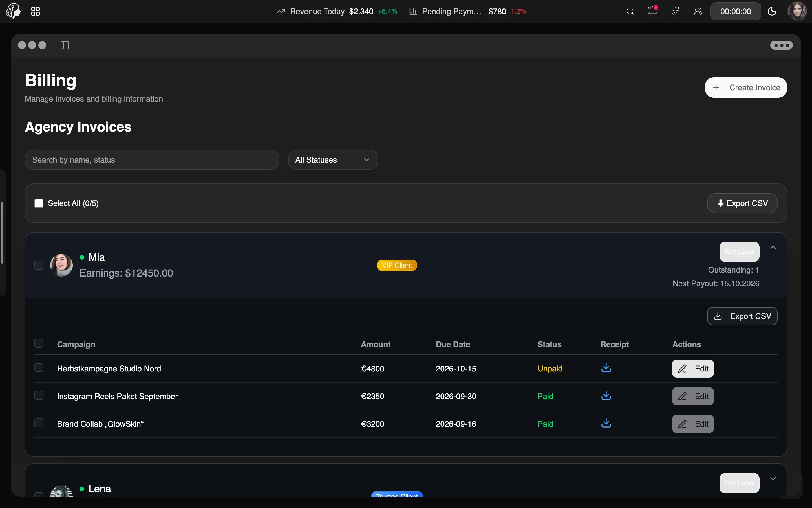
Task: Click the VIP Client badge
Action: 397,265
